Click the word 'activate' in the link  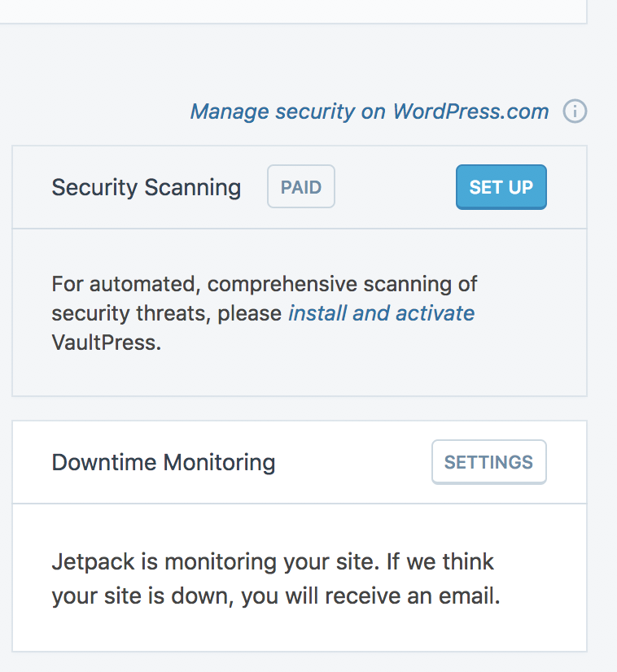click(435, 313)
